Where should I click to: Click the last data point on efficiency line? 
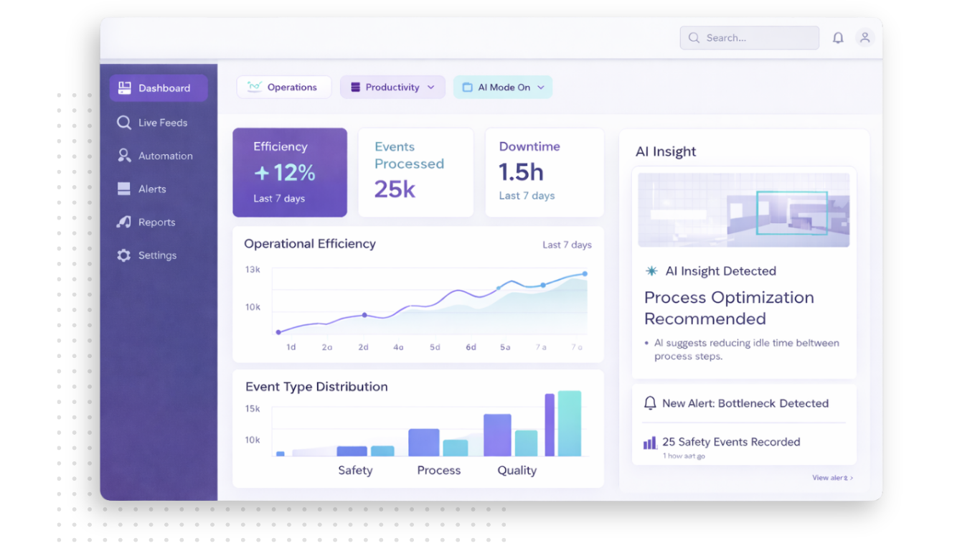(x=585, y=273)
